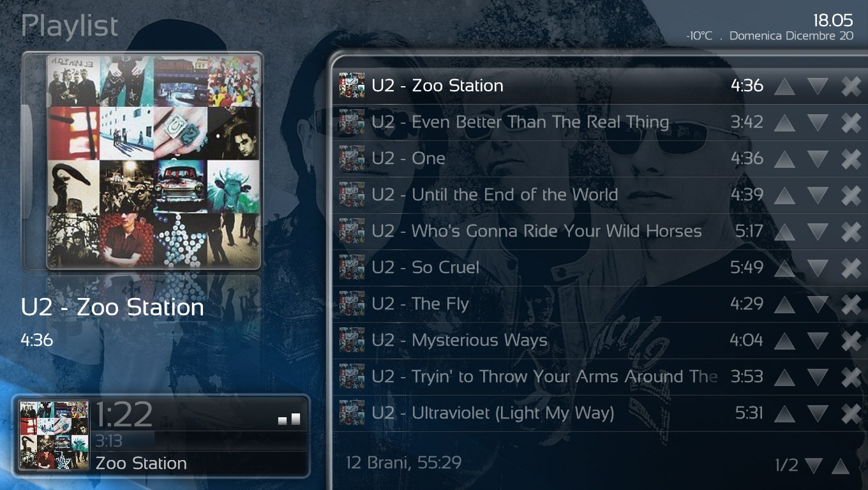Play U2 - Mysterious Ways
868x490 pixels.
coord(460,340)
